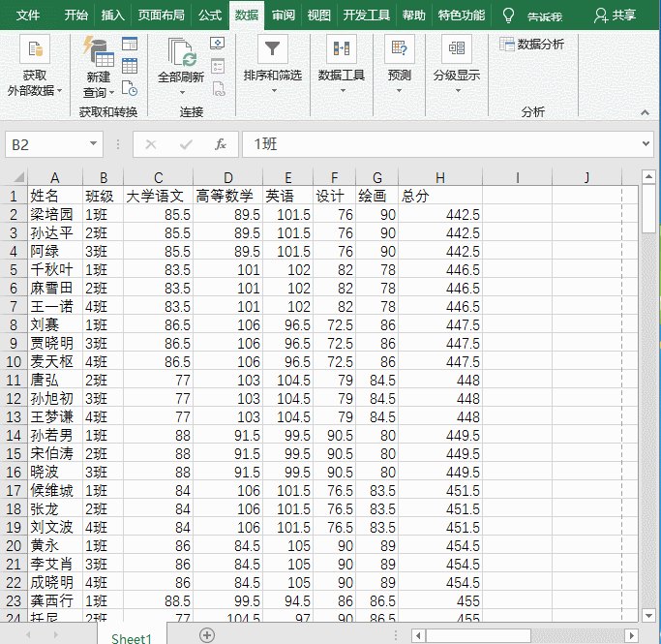Switch to the Page Layout tab
The height and width of the screenshot is (644, 661).
pyautogui.click(x=161, y=15)
